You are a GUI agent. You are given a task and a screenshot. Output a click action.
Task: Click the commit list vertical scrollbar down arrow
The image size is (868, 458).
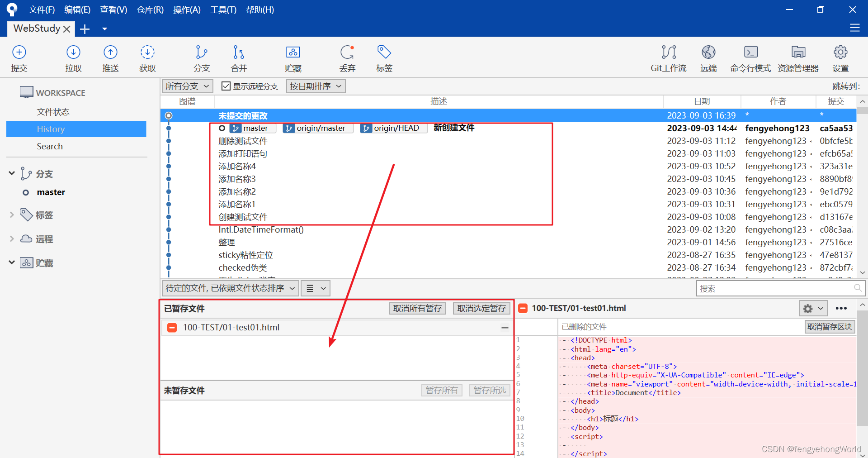coord(862,272)
